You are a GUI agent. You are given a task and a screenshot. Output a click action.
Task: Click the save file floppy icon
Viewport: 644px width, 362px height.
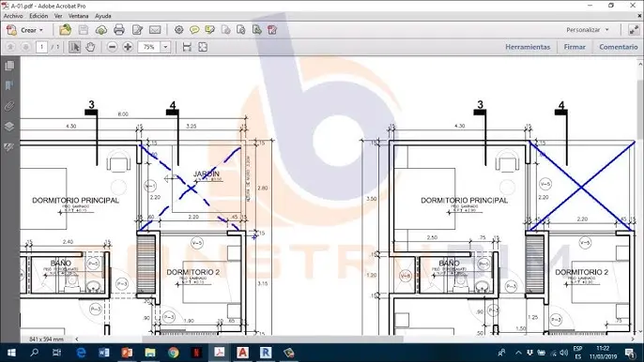coord(84,30)
